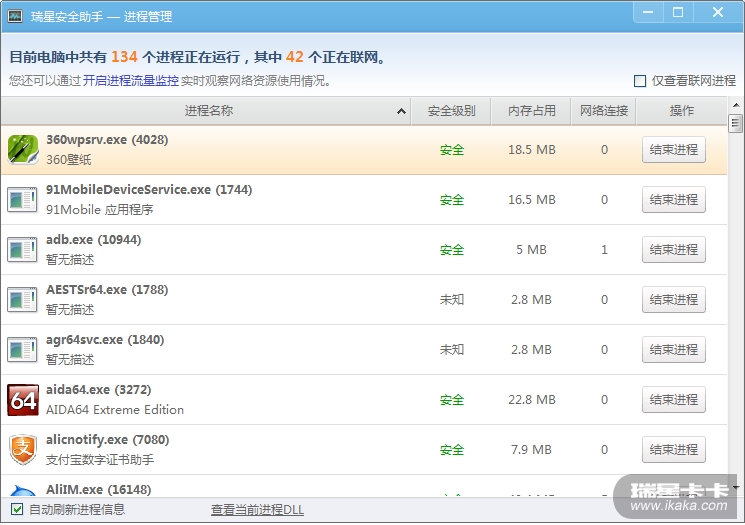Image resolution: width=745 pixels, height=525 pixels.
Task: Toggle 自动刷新进程信息 checkbox
Action: (17, 510)
